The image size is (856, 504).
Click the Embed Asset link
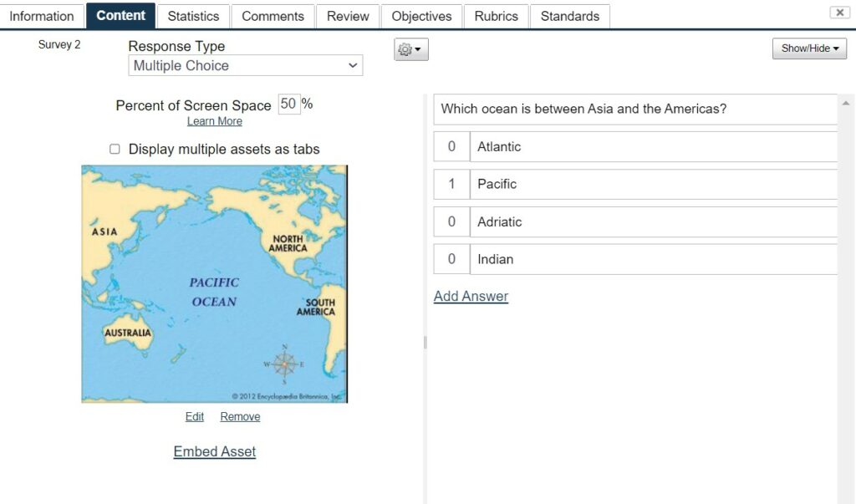tap(215, 451)
